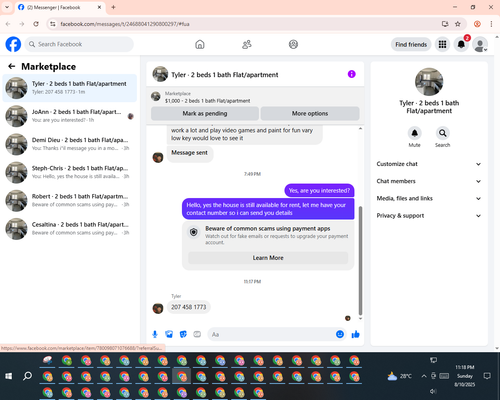Image resolution: width=500 pixels, height=400 pixels.
Task: Open the Steph-Chris conversation
Action: tap(70, 172)
